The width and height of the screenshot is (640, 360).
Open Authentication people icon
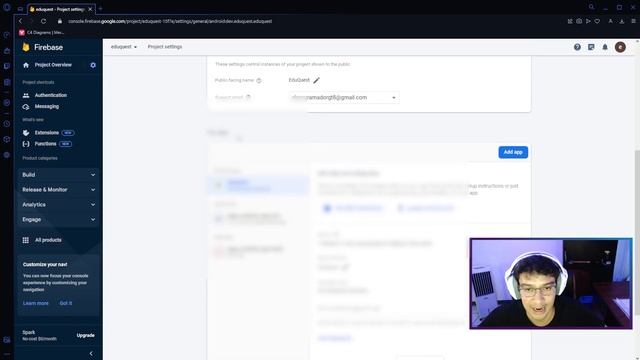[26, 95]
